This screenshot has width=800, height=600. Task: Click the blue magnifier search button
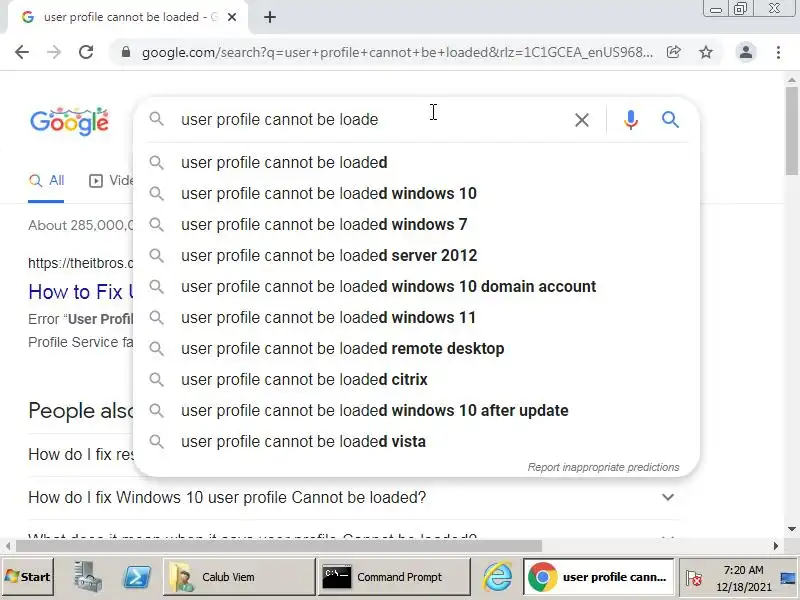tap(671, 120)
